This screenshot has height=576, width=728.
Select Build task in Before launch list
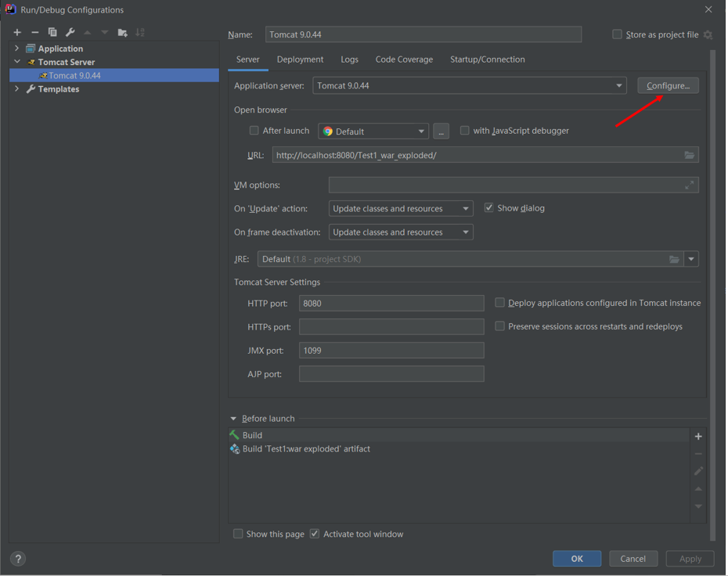(459, 435)
